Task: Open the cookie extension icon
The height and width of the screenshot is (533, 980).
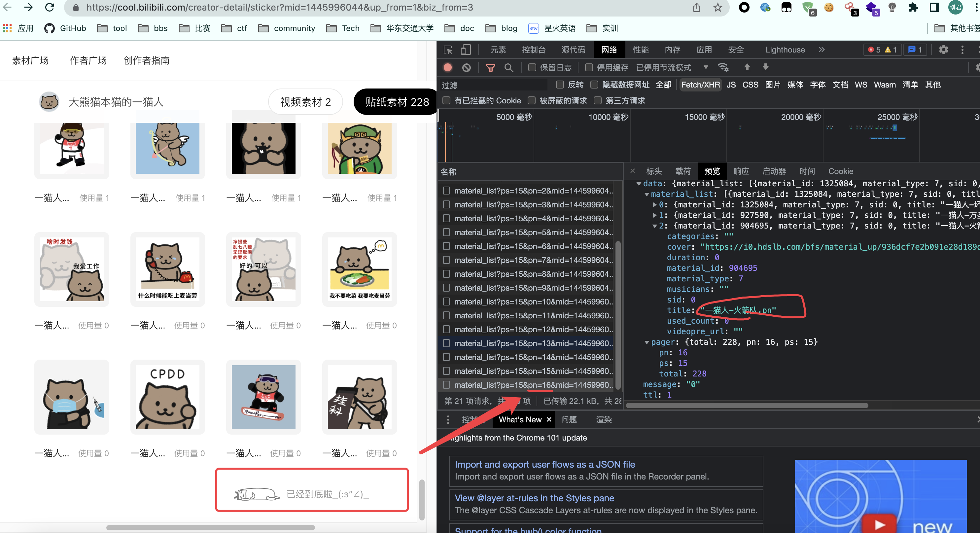Action: pos(828,7)
